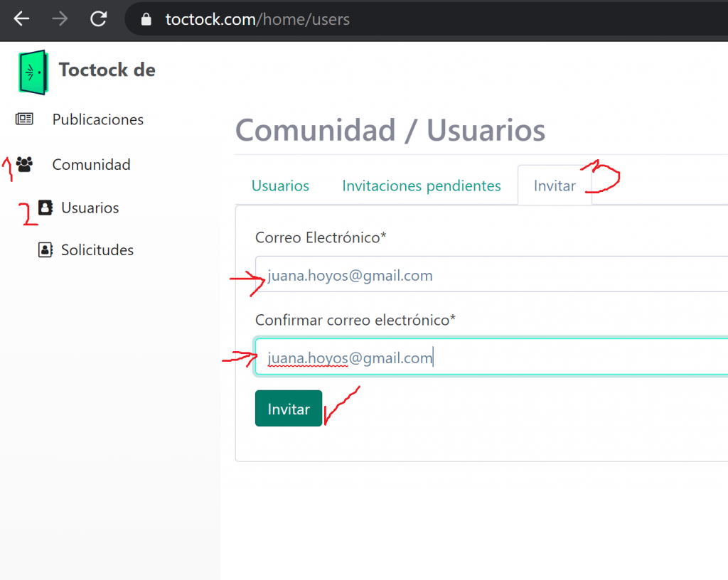
Task: Click the Usuarios address book icon in sidebar
Action: pyautogui.click(x=45, y=208)
